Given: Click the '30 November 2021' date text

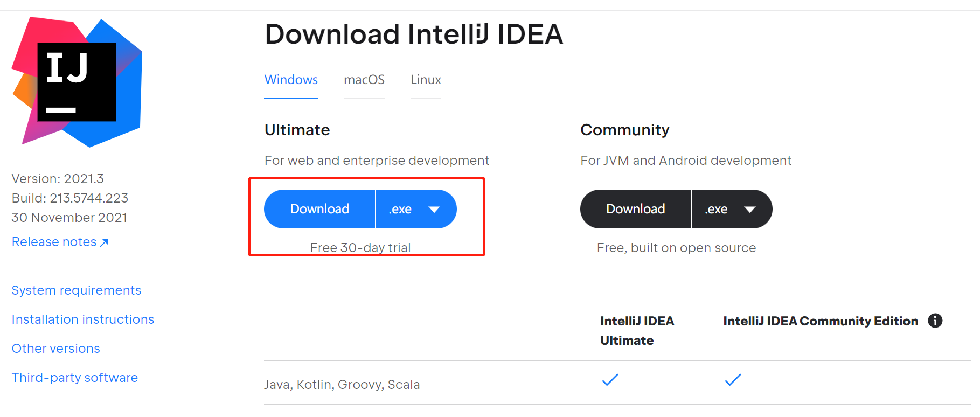Looking at the screenshot, I should (69, 218).
